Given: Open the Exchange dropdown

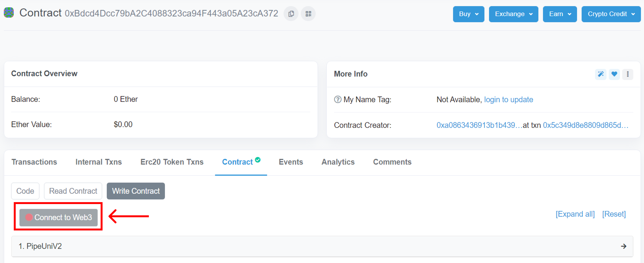Looking at the screenshot, I should click(x=514, y=14).
